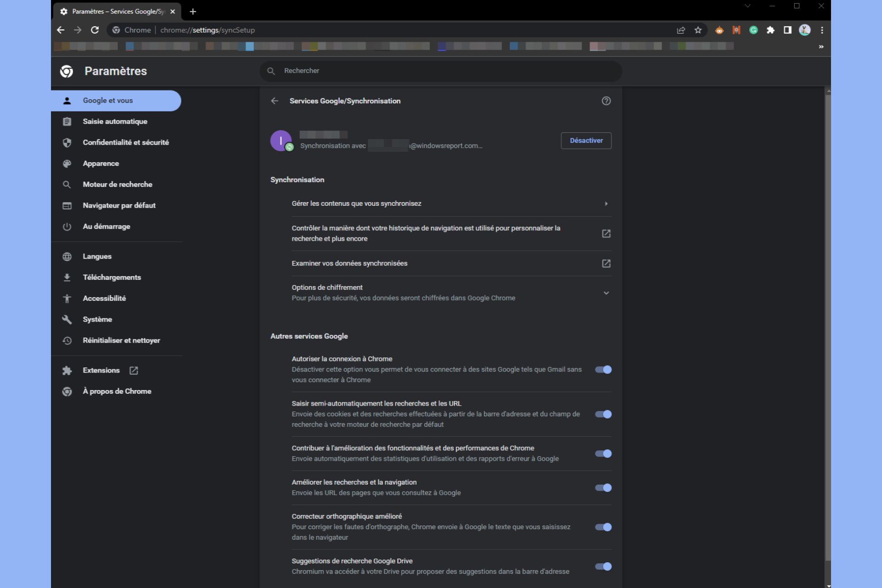Image resolution: width=882 pixels, height=588 pixels.
Task: Bookmark this page with the star icon
Action: (x=698, y=30)
